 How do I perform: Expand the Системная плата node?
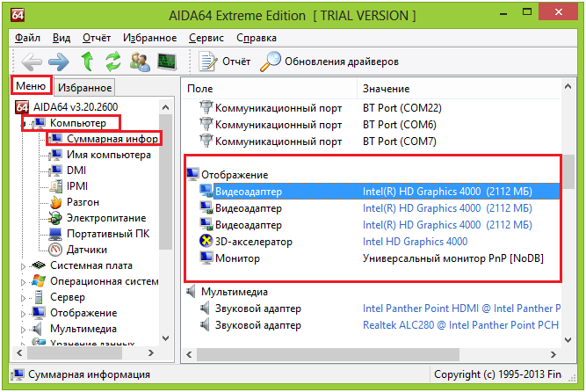[23, 266]
